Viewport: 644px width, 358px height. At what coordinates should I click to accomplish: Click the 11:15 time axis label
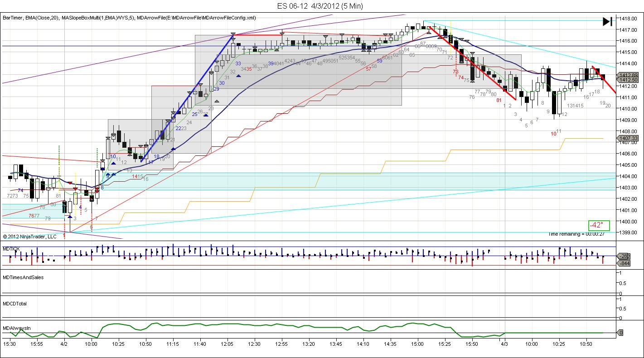(x=173, y=344)
